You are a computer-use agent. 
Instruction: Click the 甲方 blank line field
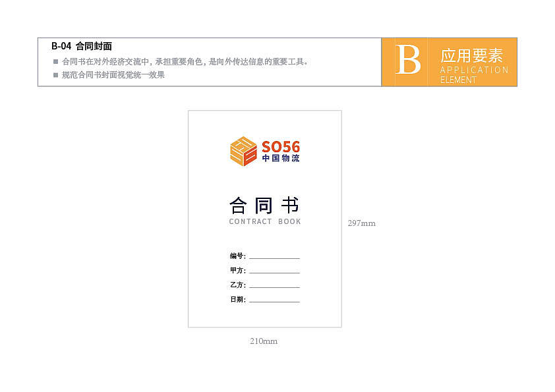click(x=274, y=271)
